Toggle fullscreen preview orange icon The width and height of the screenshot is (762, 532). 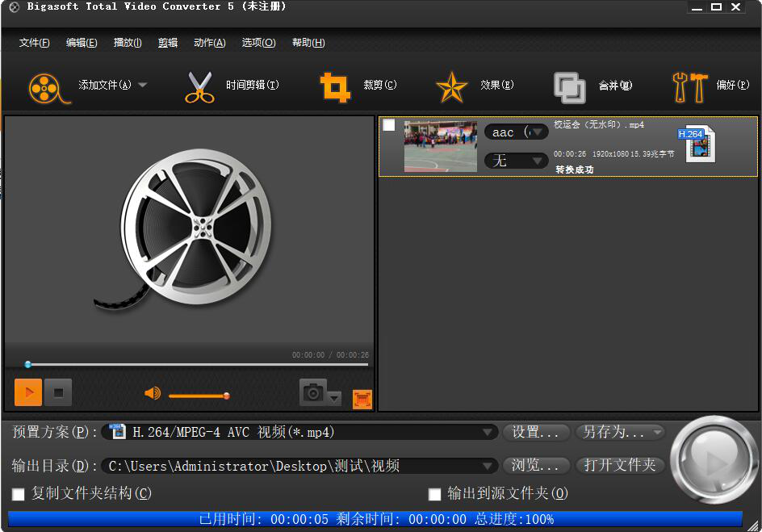click(362, 399)
